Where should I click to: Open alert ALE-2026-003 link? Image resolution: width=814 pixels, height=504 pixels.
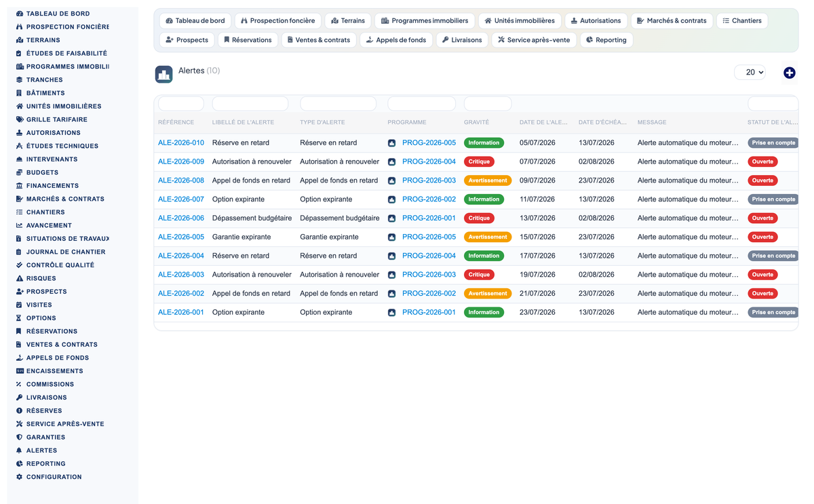coord(181,275)
